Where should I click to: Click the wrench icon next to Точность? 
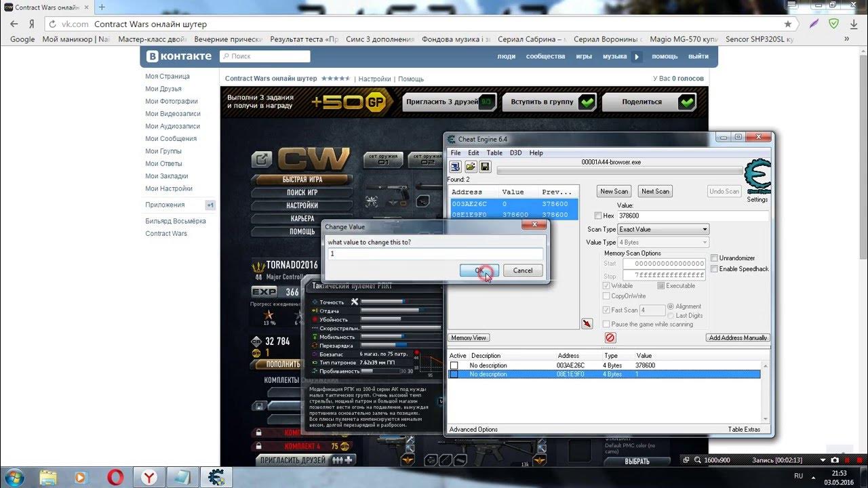coord(354,302)
